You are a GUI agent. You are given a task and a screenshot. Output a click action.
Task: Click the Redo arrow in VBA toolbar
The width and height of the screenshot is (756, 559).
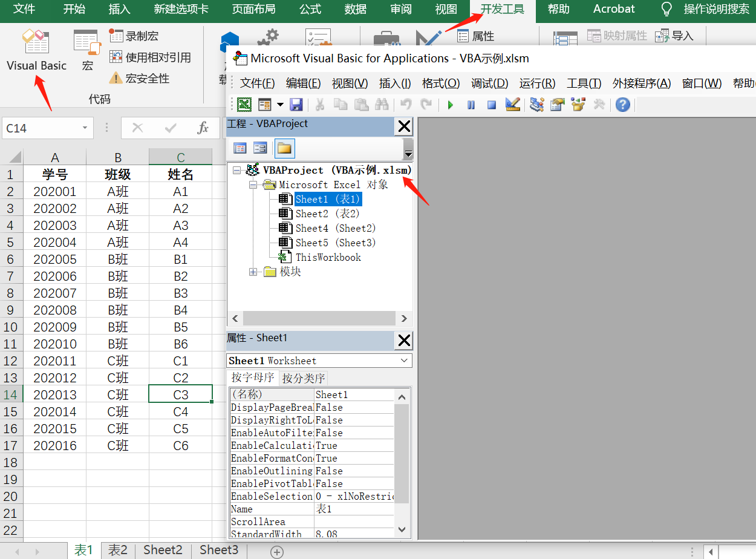click(426, 105)
